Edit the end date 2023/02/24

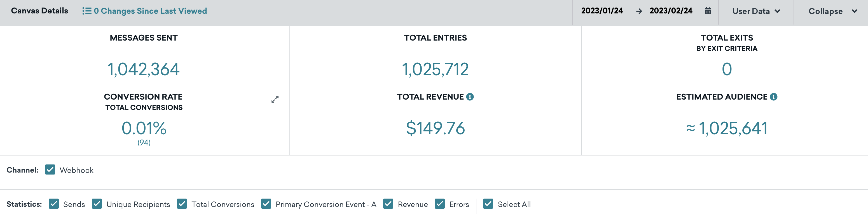click(x=671, y=11)
